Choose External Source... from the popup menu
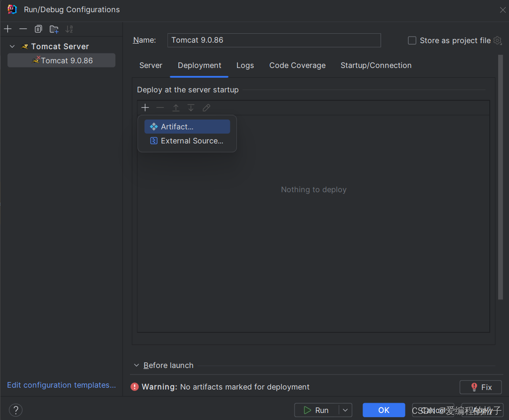This screenshot has height=420, width=509. (187, 141)
